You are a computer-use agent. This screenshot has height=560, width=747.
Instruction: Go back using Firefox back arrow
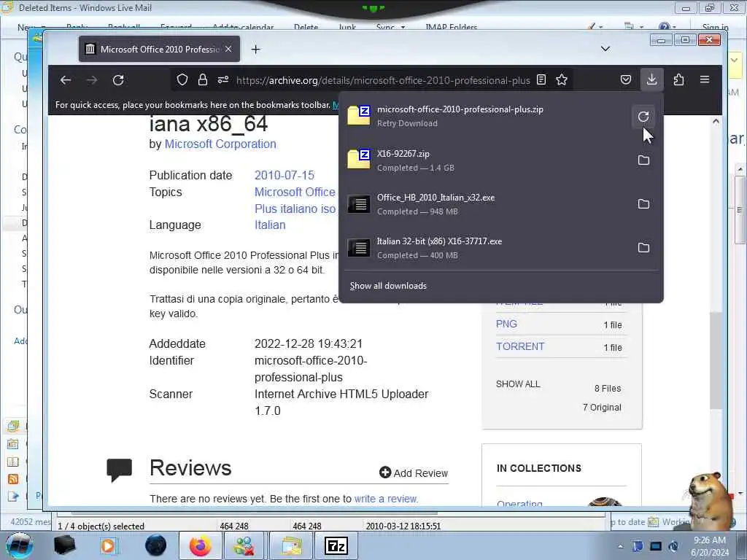pyautogui.click(x=66, y=80)
